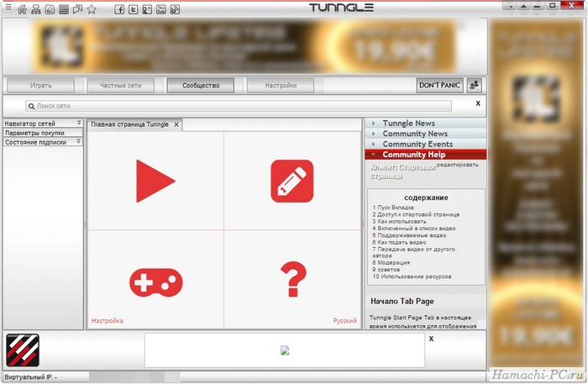Click the list view toolbar icon
Image resolution: width=588 pixels, height=384 pixels.
point(64,9)
